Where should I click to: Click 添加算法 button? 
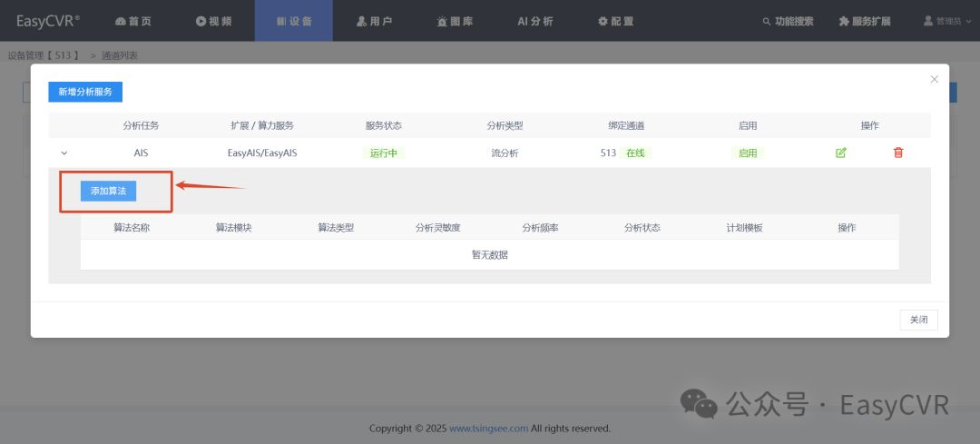(108, 192)
